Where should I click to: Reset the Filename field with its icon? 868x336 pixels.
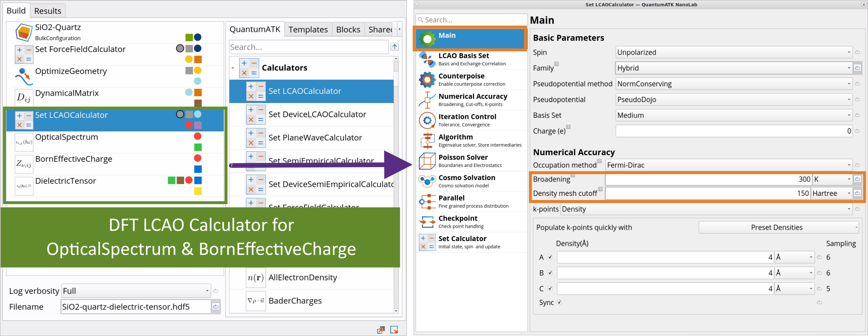(x=216, y=306)
